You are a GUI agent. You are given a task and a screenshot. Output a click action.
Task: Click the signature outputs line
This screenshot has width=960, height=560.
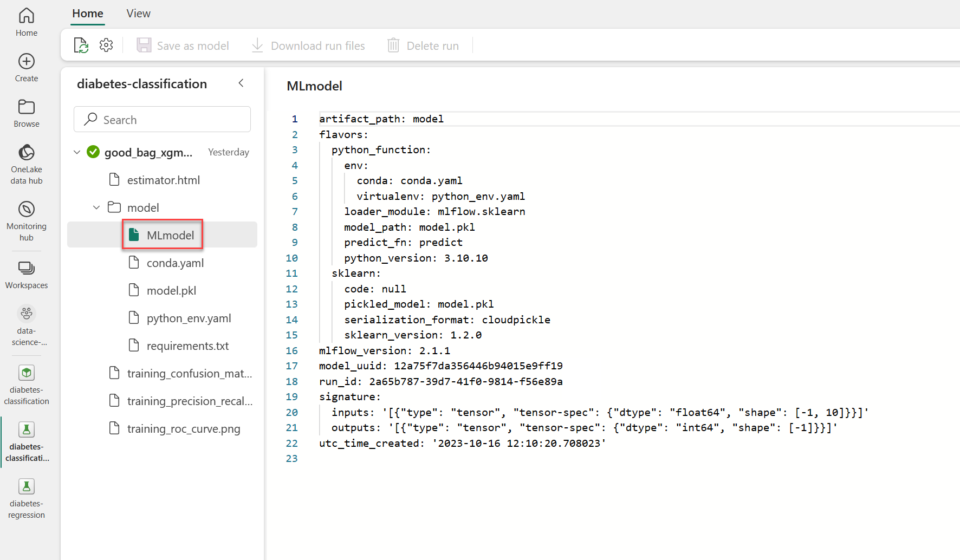pyautogui.click(x=585, y=427)
